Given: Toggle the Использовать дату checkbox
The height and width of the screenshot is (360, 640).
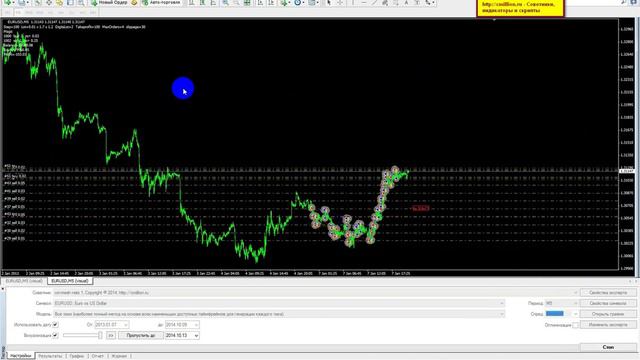Looking at the screenshot, I should pos(56,324).
